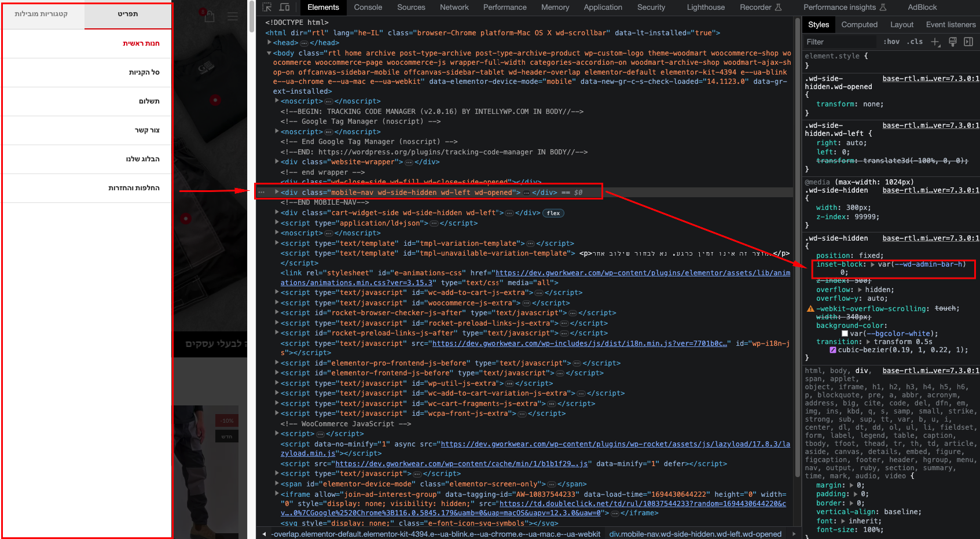Click the 'z-index: 99999' declaration
Viewport: 980px width, 539px height.
(x=847, y=217)
